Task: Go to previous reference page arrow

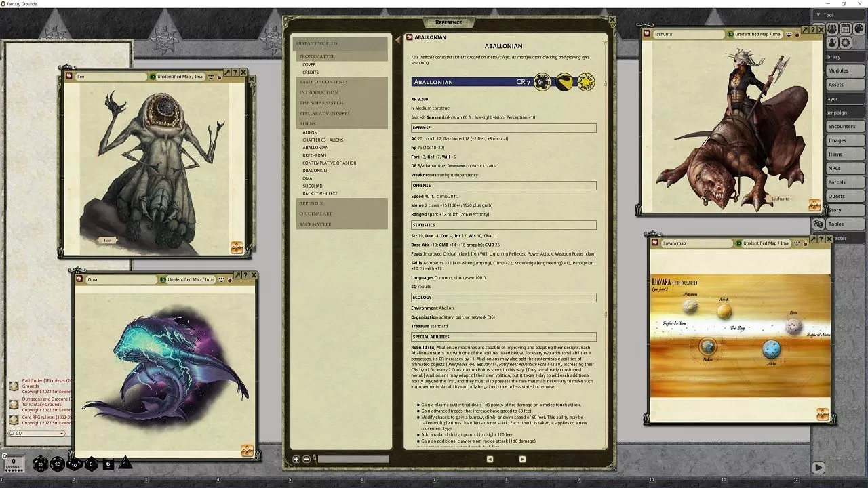Action: point(490,459)
